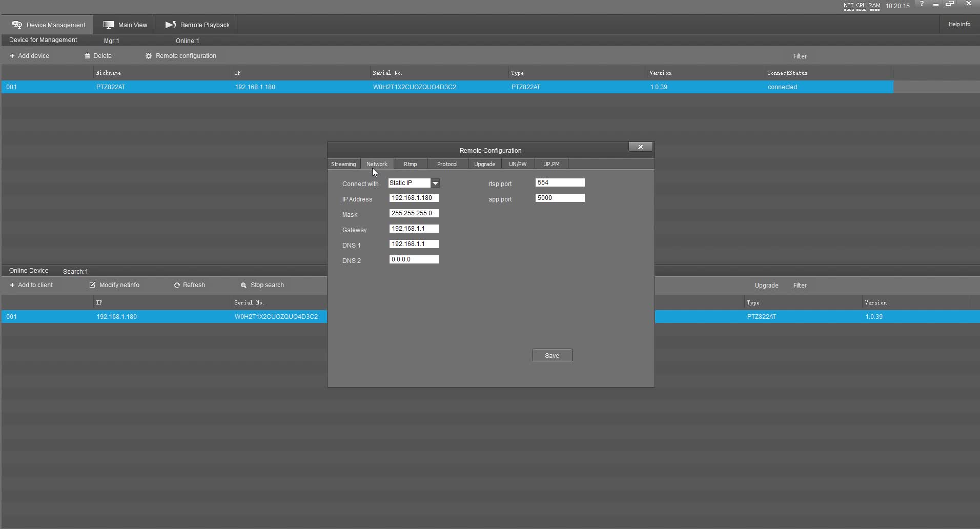Click the Modify netinfo edit icon
The width and height of the screenshot is (980, 529).
point(92,285)
